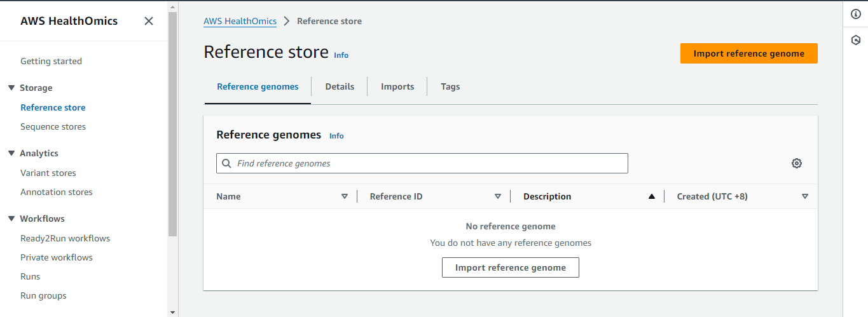Viewport: 868px width, 317px height.
Task: Click the search magnifier icon in find field
Action: pos(226,163)
